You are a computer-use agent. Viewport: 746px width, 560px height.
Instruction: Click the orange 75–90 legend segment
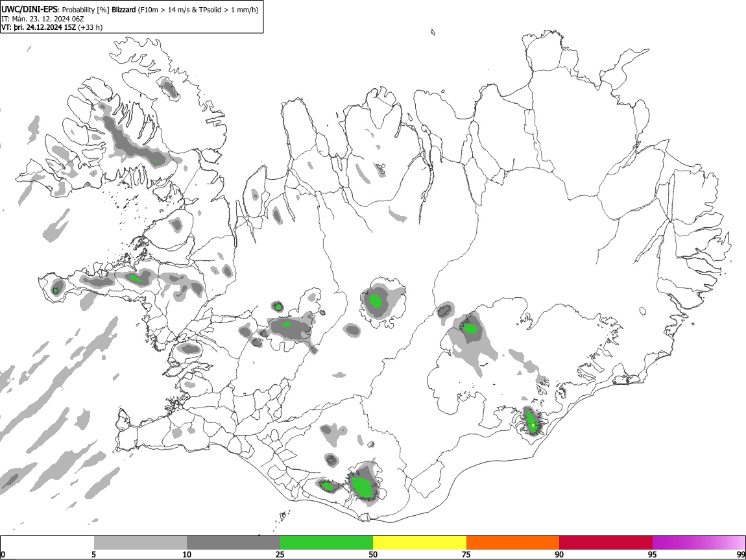click(x=512, y=543)
